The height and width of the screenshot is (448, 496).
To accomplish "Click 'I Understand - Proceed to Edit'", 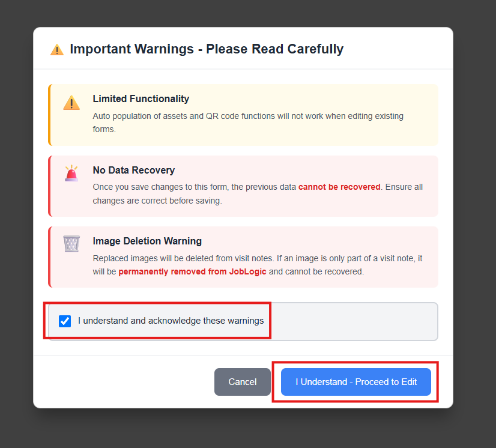I will (x=356, y=382).
